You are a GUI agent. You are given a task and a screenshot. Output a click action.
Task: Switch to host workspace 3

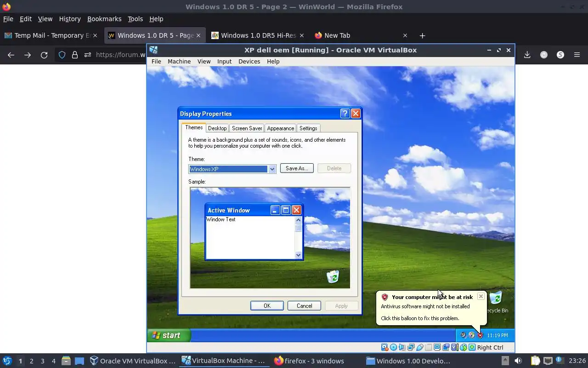(42, 361)
